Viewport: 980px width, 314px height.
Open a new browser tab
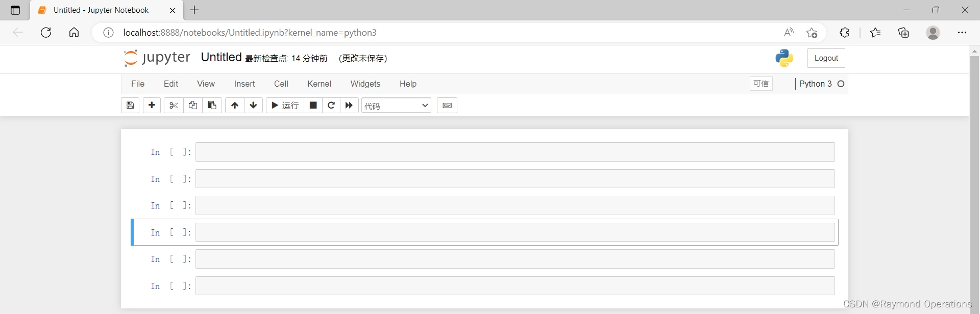tap(194, 10)
